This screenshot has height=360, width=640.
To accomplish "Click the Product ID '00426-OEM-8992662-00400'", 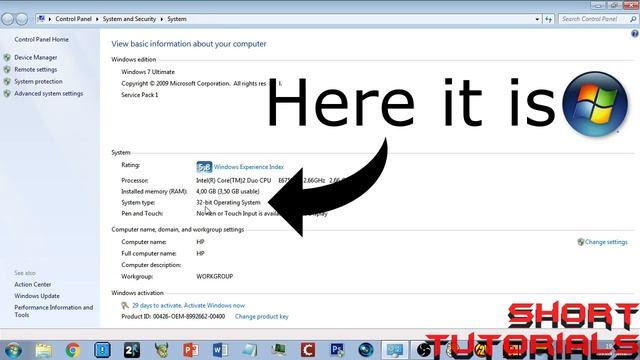I will tap(189, 317).
